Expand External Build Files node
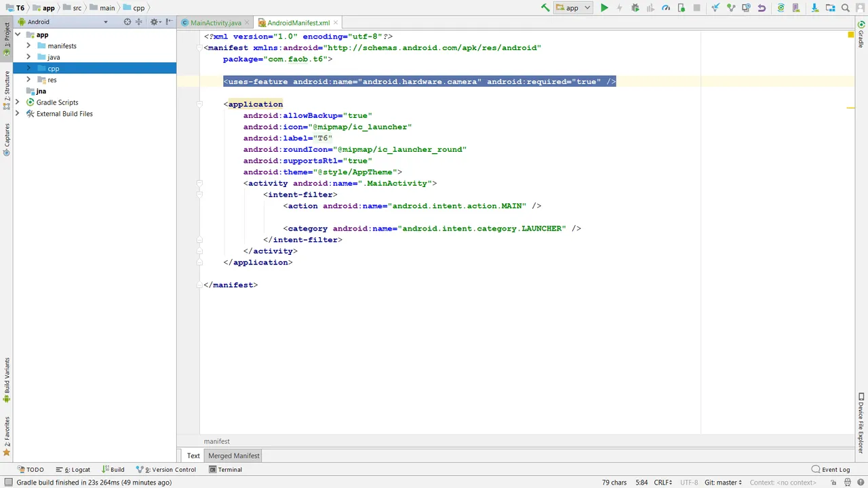868x488 pixels. click(x=18, y=114)
